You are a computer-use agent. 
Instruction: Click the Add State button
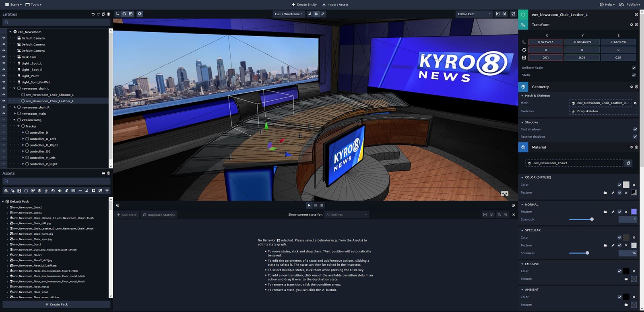127,215
